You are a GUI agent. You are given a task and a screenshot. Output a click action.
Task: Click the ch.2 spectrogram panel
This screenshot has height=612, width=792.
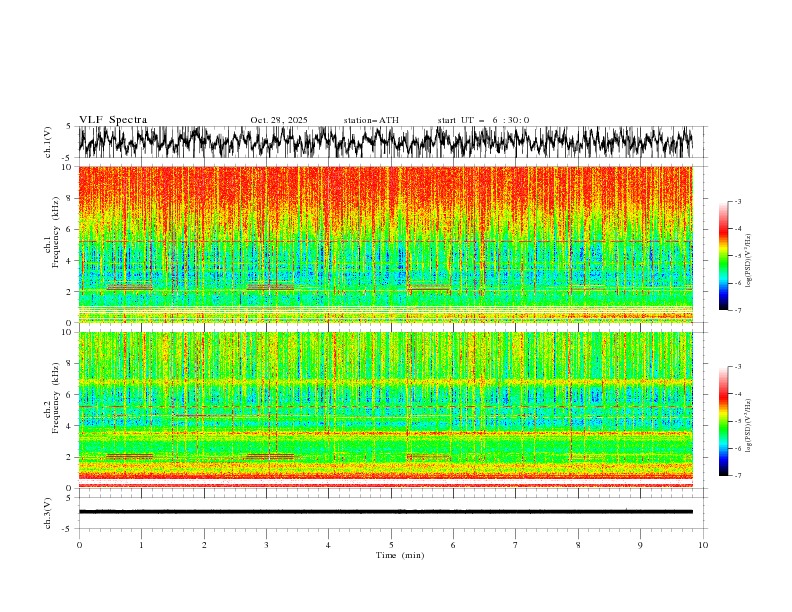(386, 410)
